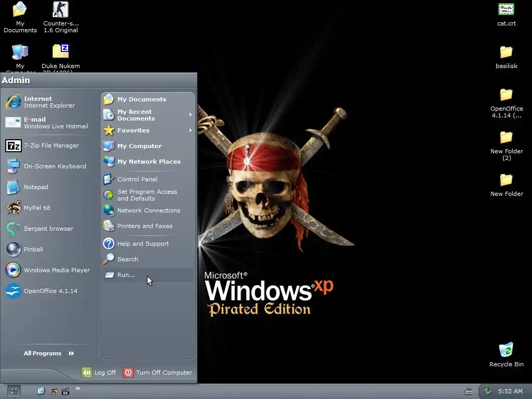This screenshot has width=532, height=399.
Task: Click the Log Off button
Action: pos(99,373)
